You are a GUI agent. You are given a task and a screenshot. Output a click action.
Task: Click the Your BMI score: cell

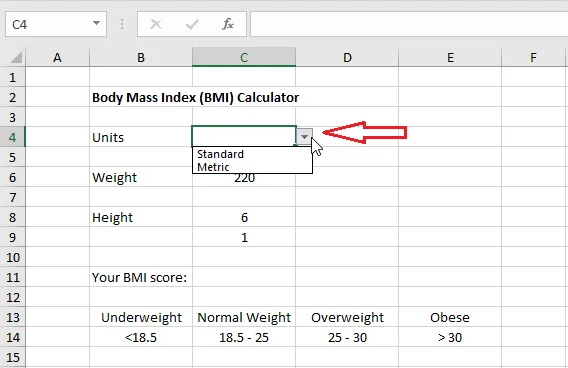tap(141, 277)
